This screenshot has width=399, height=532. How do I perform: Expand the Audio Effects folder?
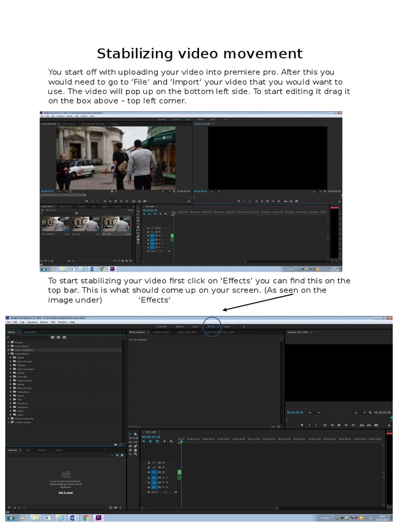coord(8,346)
